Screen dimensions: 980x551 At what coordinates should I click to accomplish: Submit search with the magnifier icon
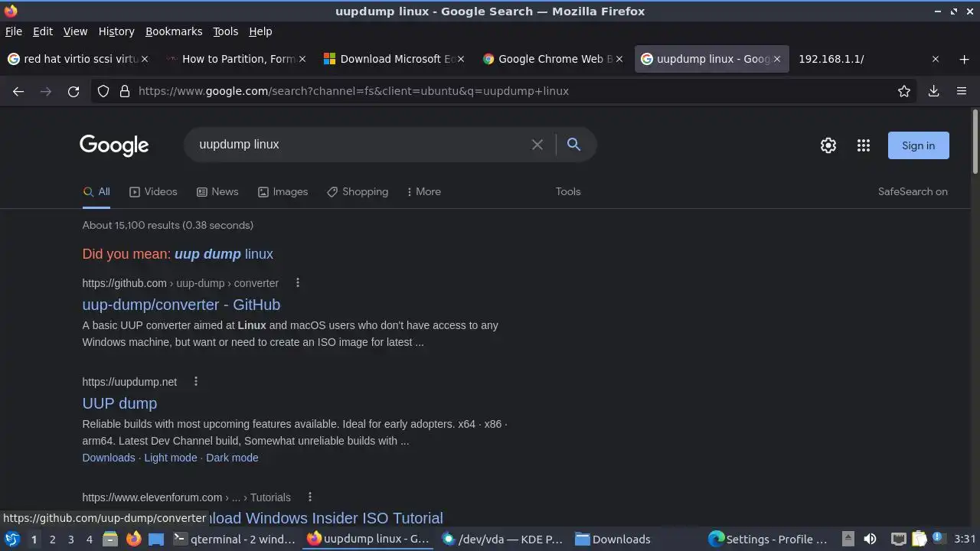pyautogui.click(x=573, y=145)
